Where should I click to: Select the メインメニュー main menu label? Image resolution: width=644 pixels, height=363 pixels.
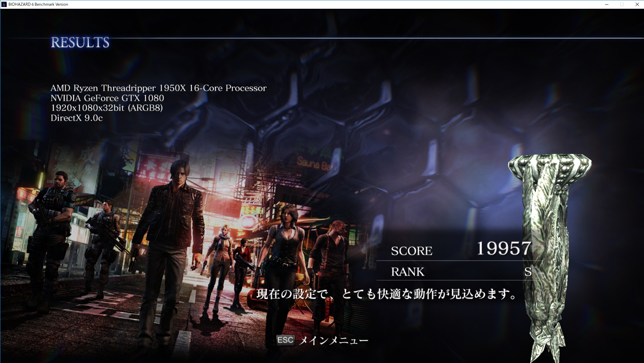point(333,340)
